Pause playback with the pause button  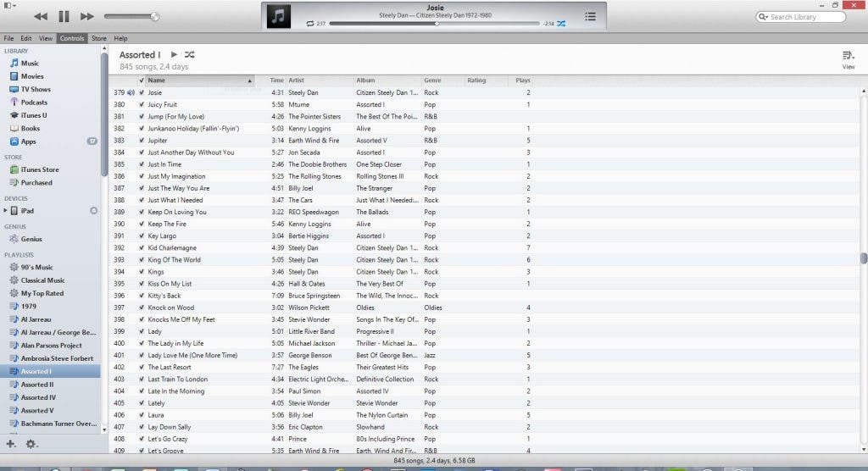[x=64, y=16]
